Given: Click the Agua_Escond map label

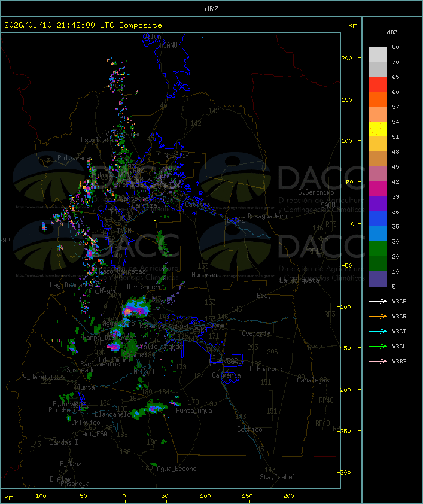Looking at the screenshot, I should (x=176, y=469).
